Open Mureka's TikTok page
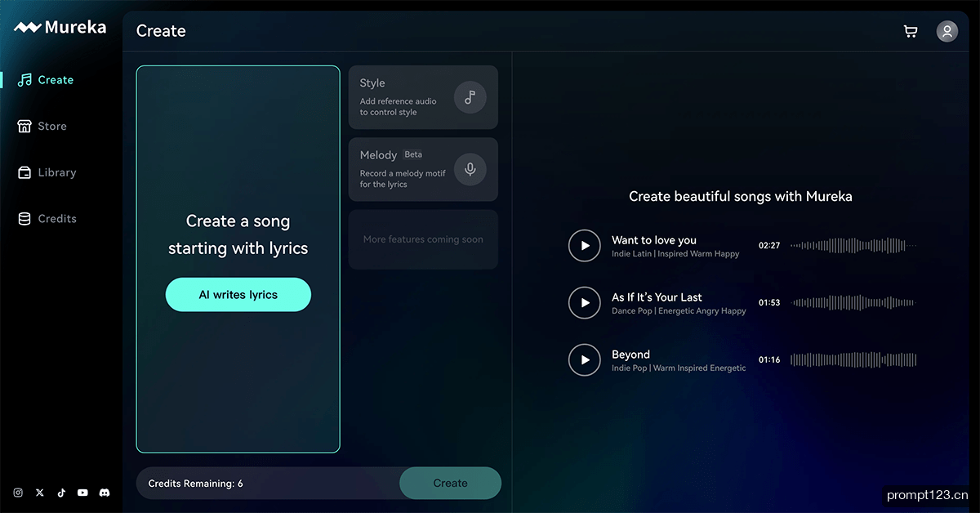Screen dimensions: 980x513 (61, 493)
